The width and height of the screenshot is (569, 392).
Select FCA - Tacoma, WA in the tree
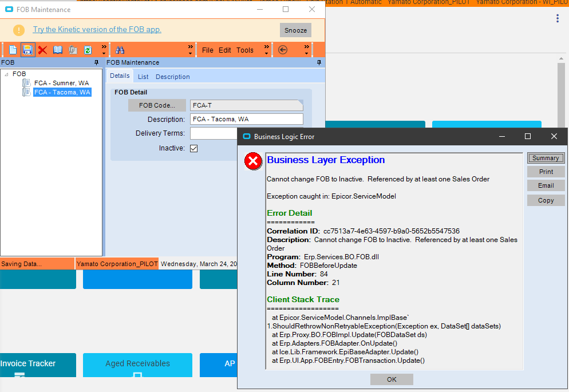(62, 92)
